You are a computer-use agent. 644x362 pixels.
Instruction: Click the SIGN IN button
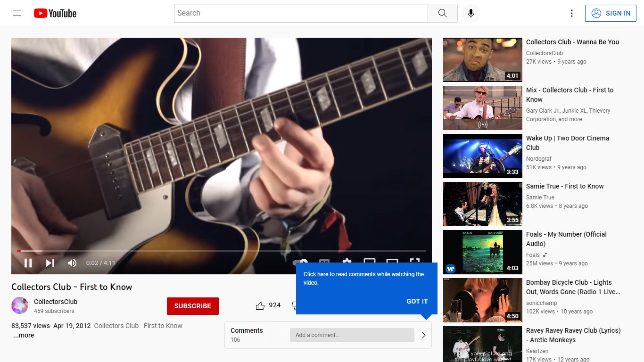[611, 13]
